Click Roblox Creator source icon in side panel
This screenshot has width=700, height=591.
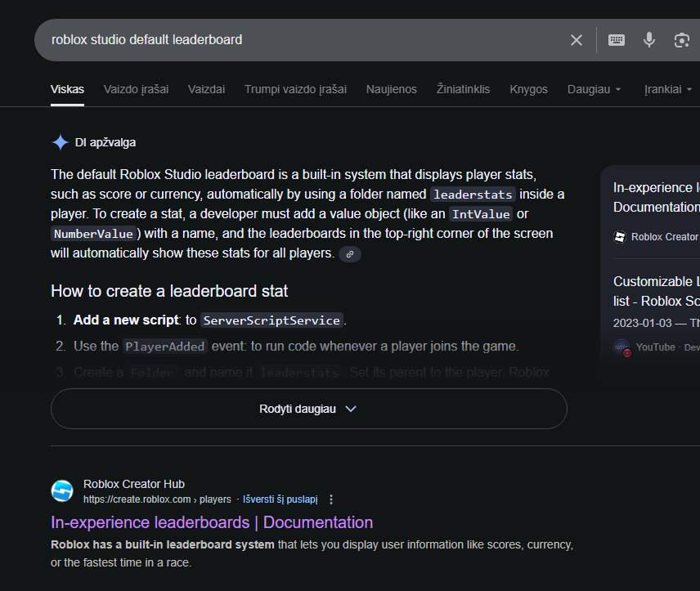click(620, 237)
